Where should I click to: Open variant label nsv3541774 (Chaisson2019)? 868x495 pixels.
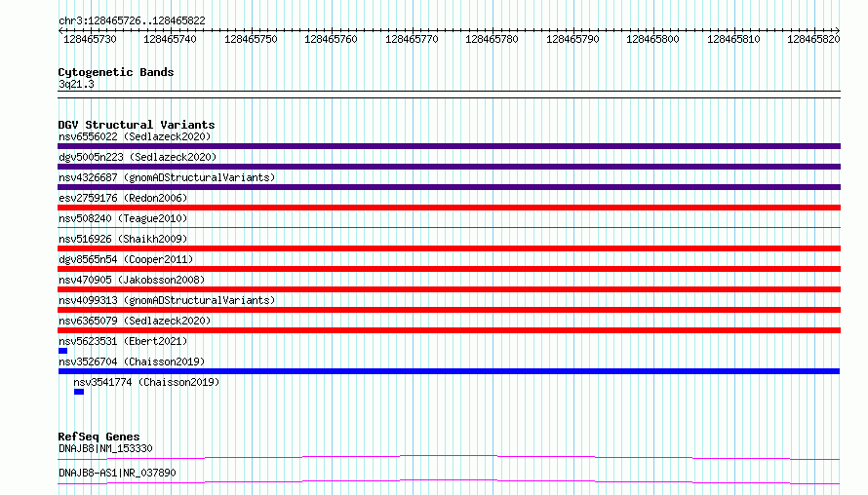click(x=146, y=382)
